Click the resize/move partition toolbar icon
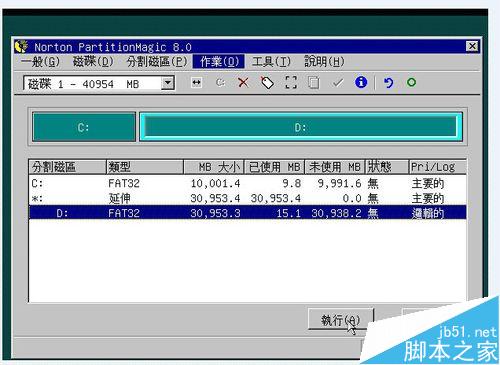The width and height of the screenshot is (500, 365). pyautogui.click(x=197, y=82)
